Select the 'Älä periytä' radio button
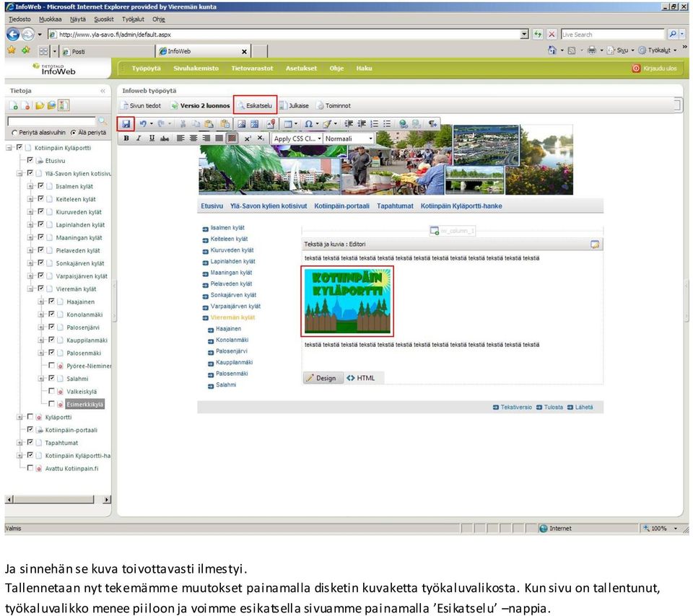 (74, 133)
